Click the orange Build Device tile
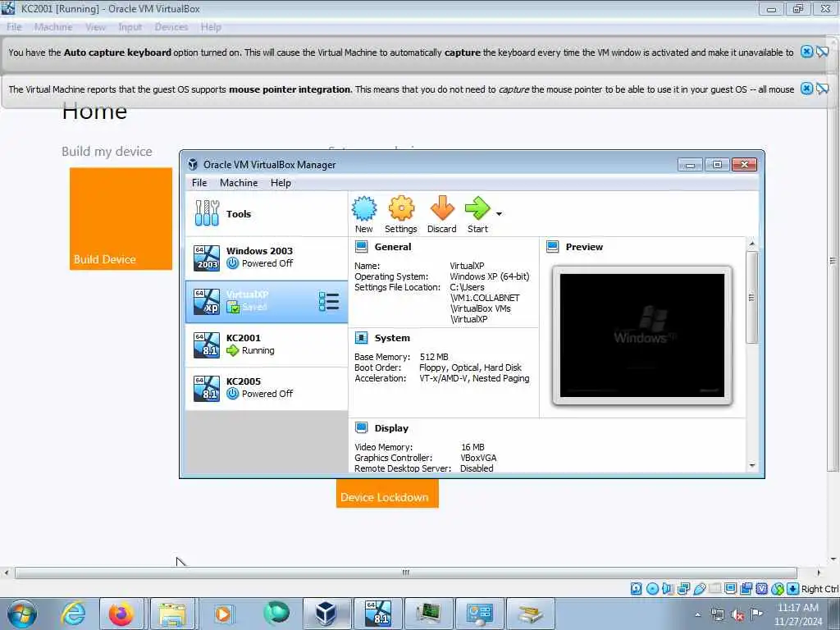840x630 pixels. [x=121, y=218]
